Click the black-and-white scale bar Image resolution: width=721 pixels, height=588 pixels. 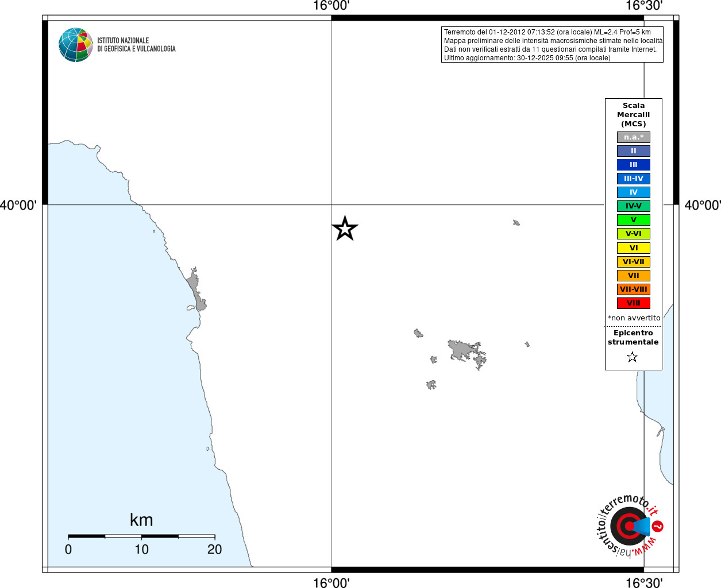click(x=141, y=536)
